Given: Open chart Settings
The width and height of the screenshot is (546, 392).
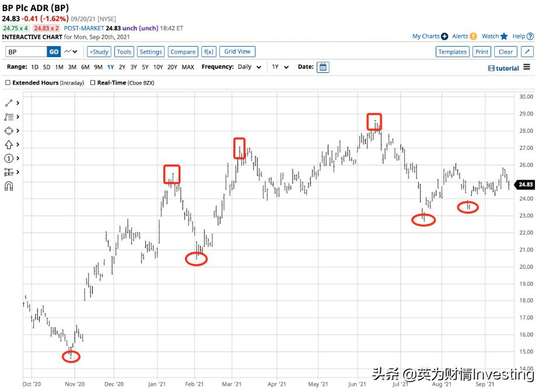Looking at the screenshot, I should coord(150,52).
